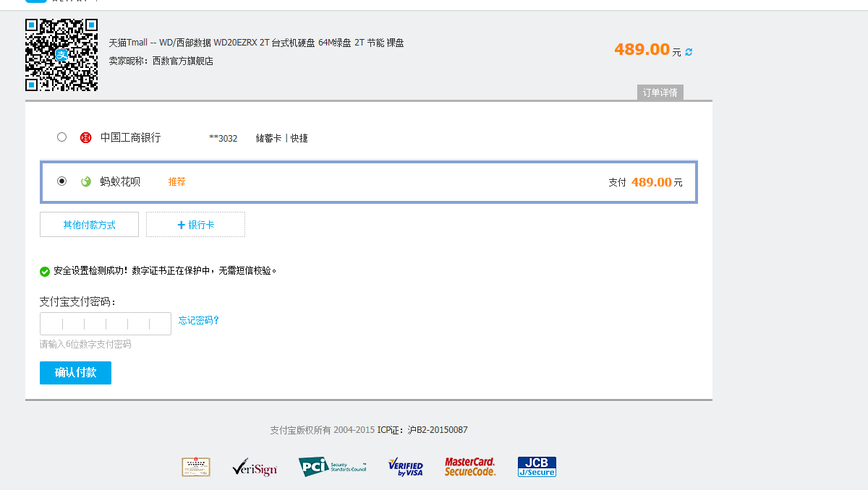The width and height of the screenshot is (868, 490).
Task: Click the PCI Security Standards Council logo
Action: tap(333, 467)
